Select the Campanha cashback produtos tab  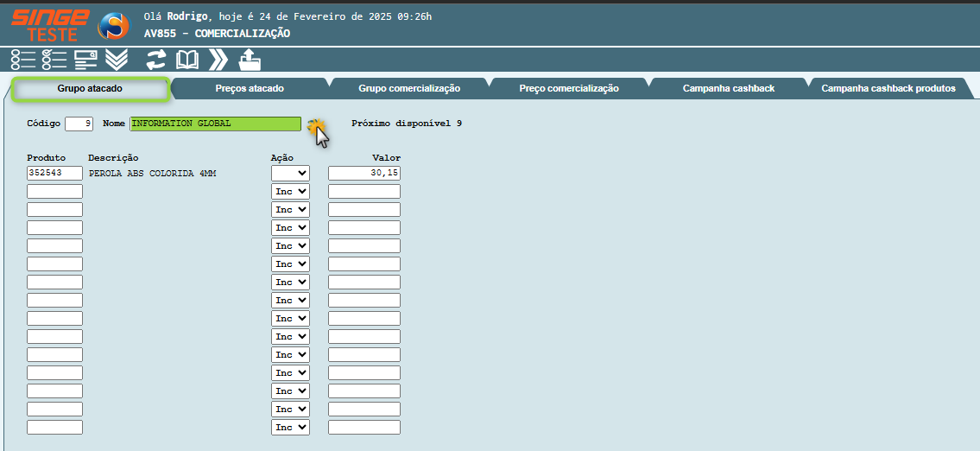888,88
